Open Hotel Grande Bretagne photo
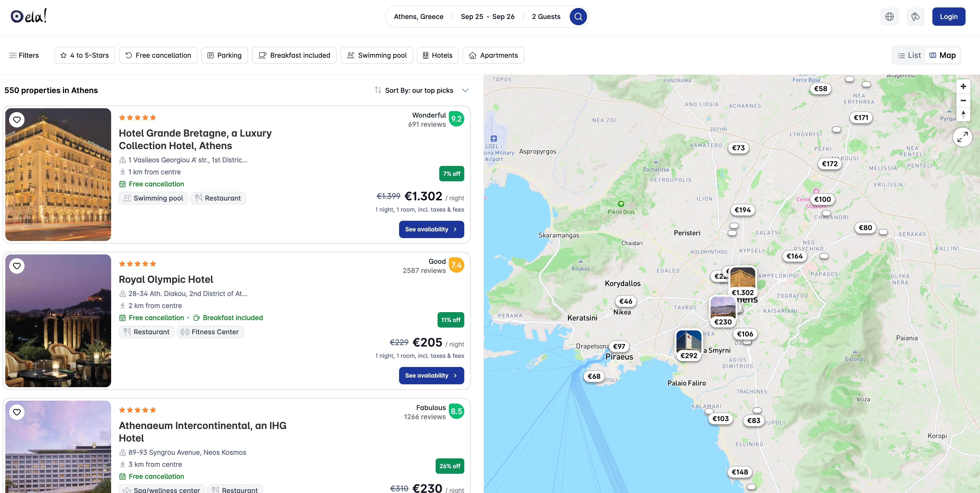The width and height of the screenshot is (980, 493). pos(58,175)
